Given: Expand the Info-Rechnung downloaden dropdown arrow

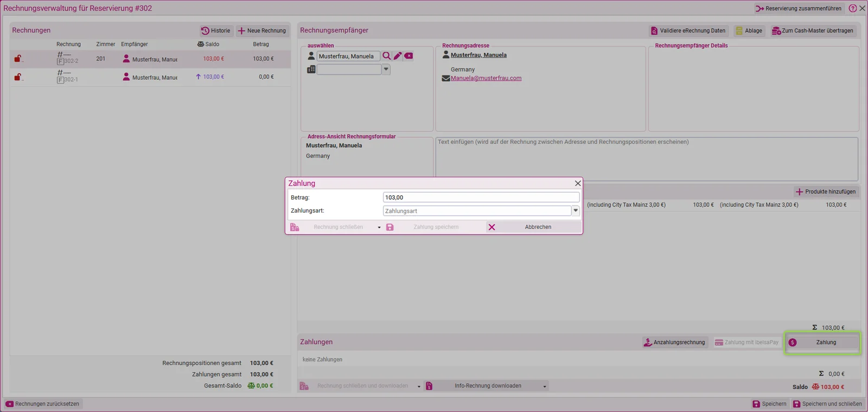Looking at the screenshot, I should [545, 386].
